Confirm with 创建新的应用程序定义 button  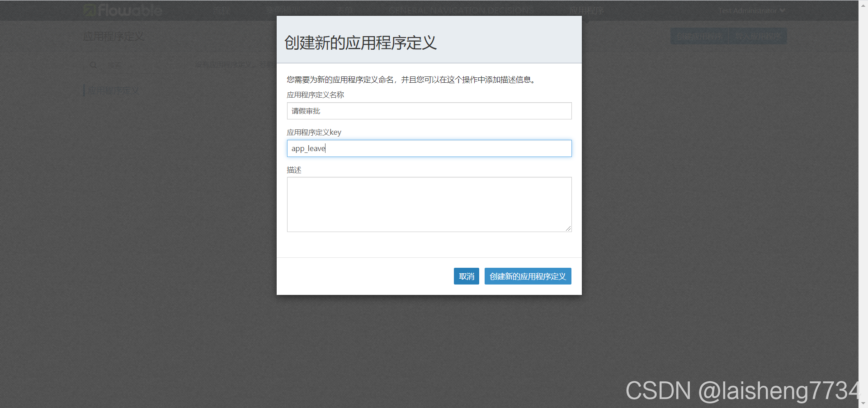528,276
